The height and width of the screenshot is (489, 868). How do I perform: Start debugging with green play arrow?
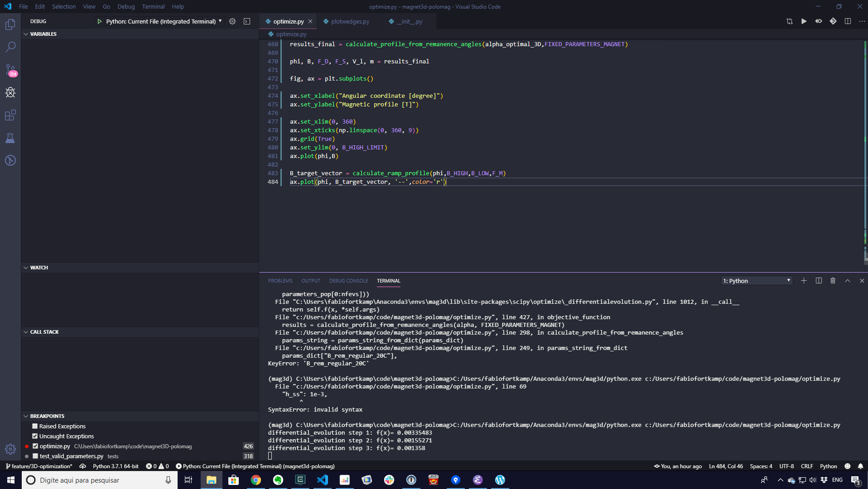point(99,21)
